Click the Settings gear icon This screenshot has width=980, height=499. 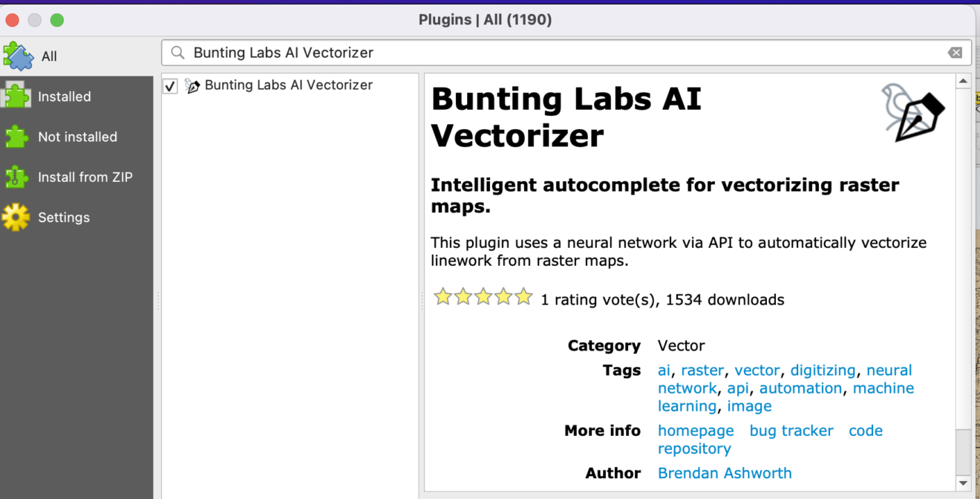click(x=16, y=218)
